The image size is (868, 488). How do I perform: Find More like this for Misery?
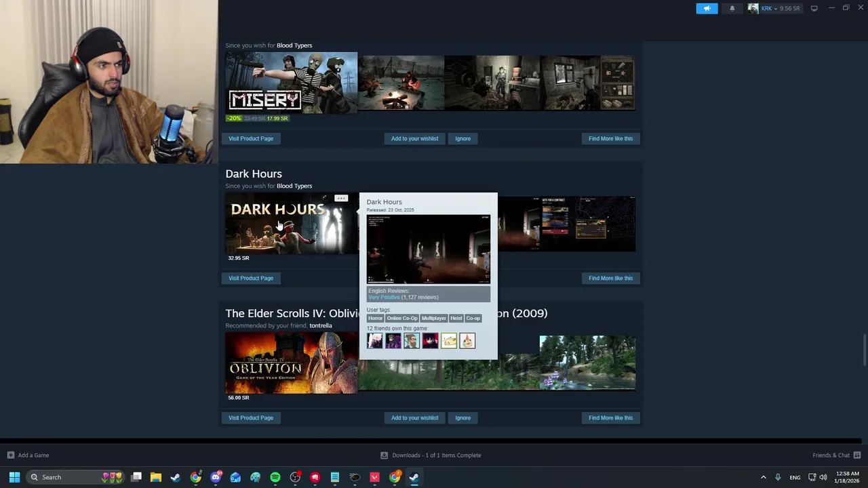pos(610,138)
